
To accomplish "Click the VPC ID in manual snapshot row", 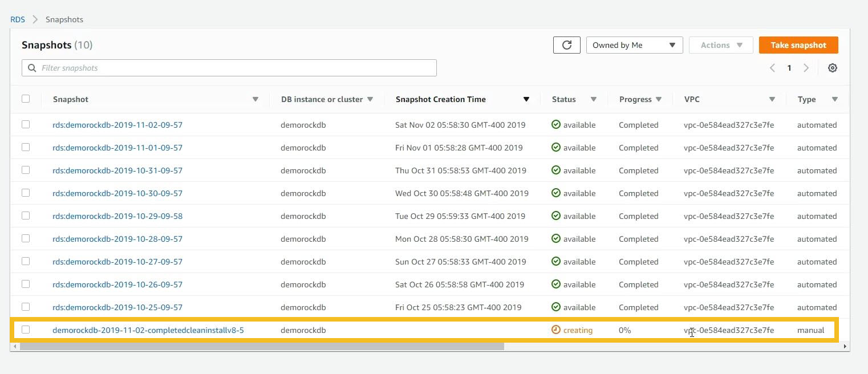I will (729, 330).
